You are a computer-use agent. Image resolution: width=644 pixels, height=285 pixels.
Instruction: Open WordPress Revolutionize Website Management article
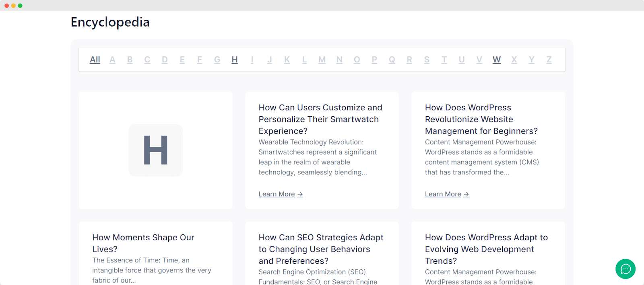tap(481, 119)
